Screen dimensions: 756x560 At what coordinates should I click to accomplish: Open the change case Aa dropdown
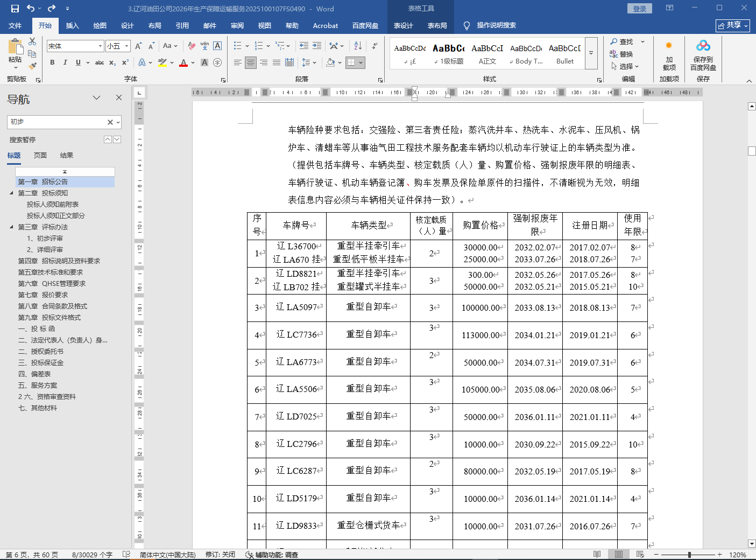170,46
